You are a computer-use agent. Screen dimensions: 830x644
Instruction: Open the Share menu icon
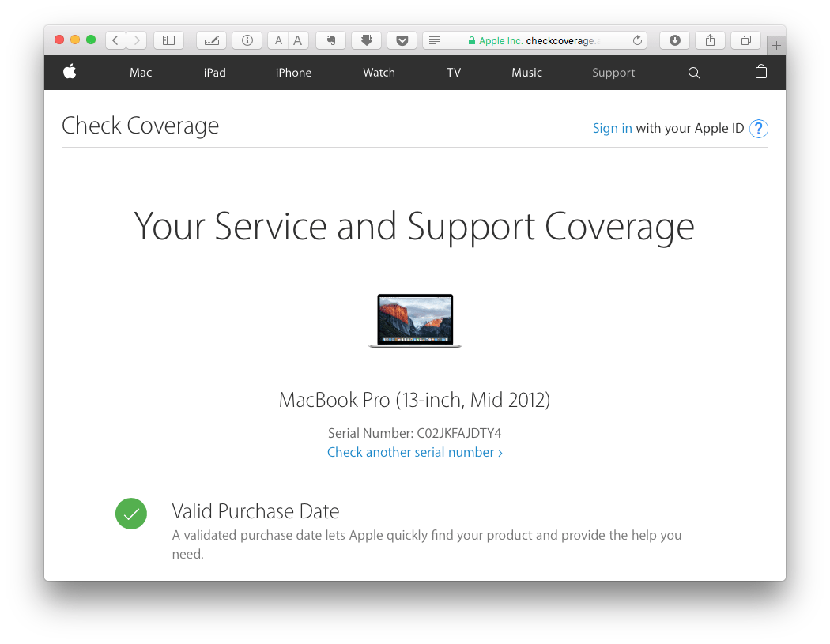point(711,40)
